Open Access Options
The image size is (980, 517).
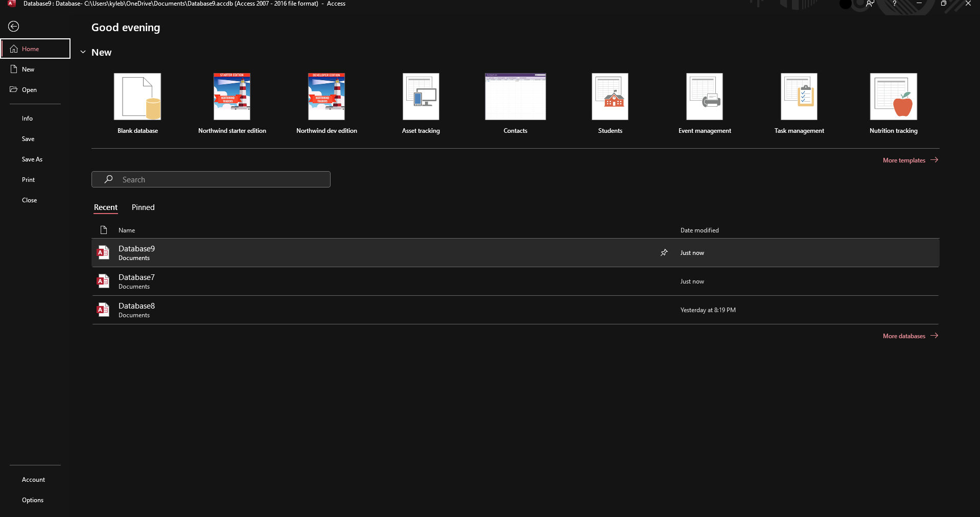point(35,500)
